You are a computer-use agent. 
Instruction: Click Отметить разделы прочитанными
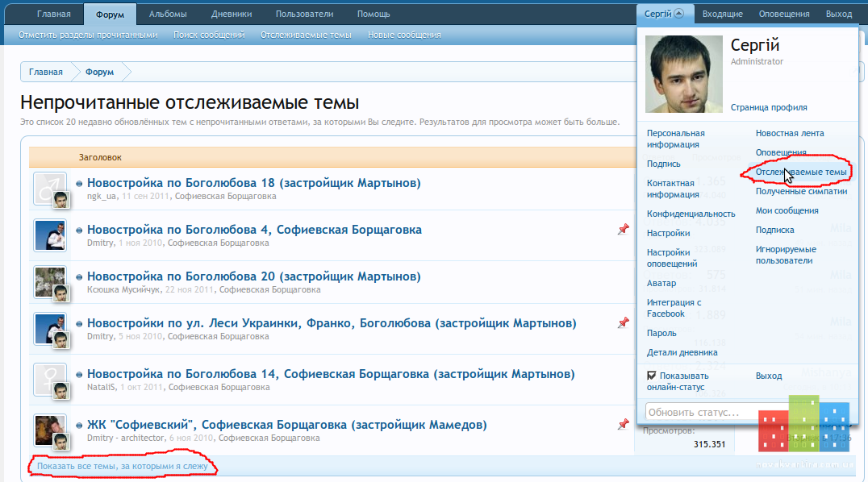click(88, 35)
